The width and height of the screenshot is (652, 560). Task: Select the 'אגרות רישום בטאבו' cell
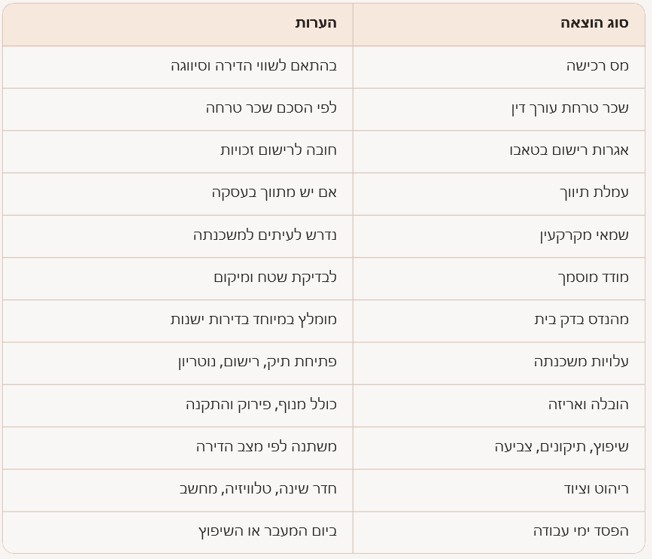569,150
